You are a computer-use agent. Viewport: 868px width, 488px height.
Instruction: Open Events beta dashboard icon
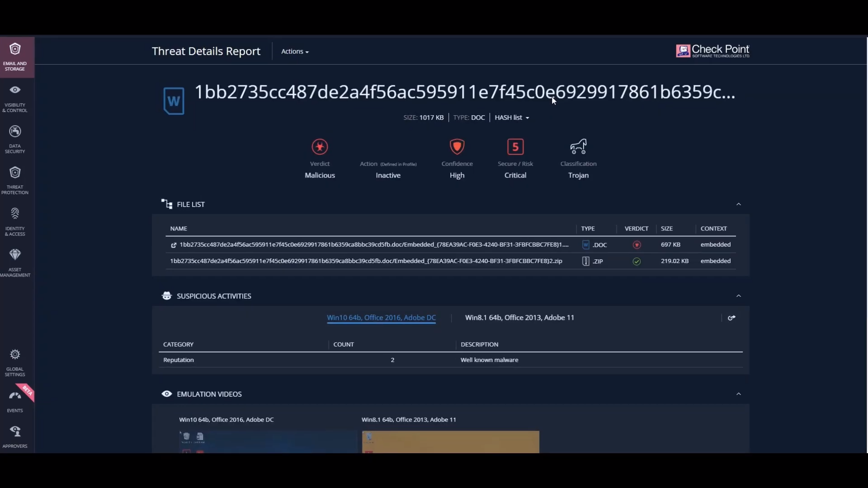(x=15, y=396)
